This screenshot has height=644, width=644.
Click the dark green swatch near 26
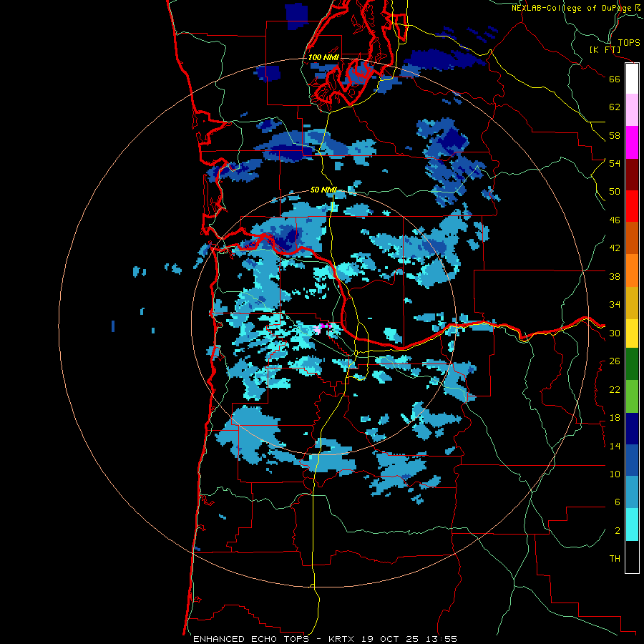tap(632, 364)
